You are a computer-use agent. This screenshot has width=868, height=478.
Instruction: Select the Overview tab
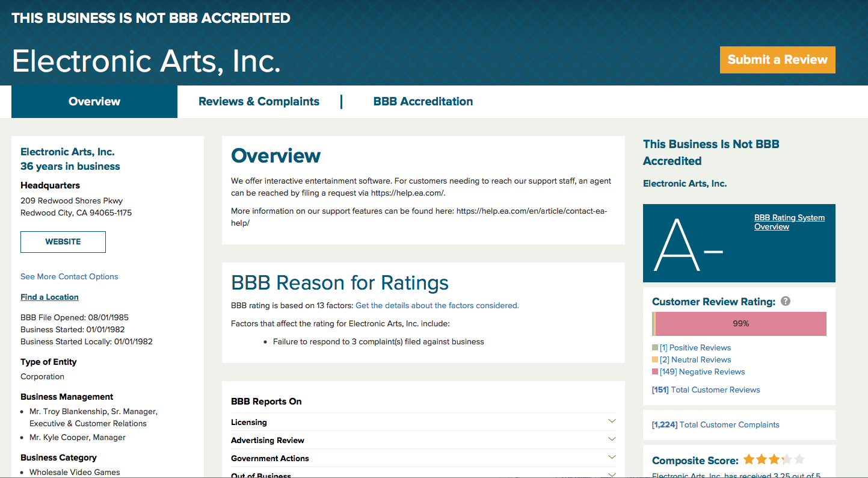tap(94, 102)
